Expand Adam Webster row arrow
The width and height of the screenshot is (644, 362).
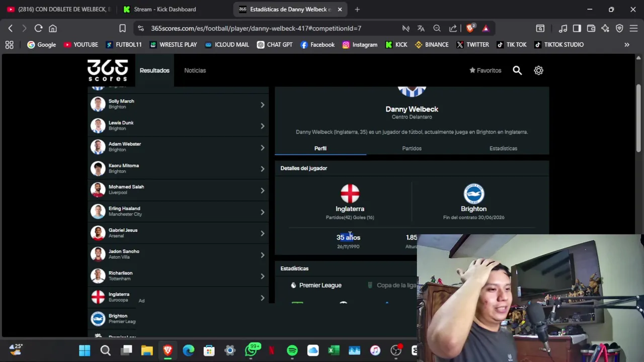[262, 147]
